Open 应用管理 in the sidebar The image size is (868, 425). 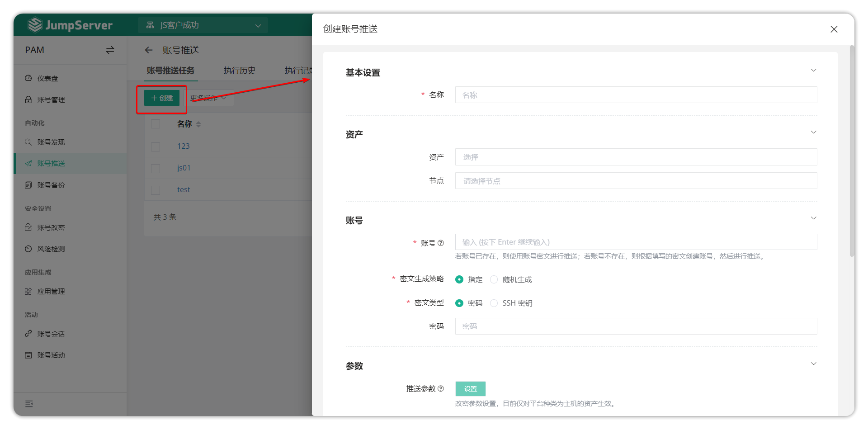pyautogui.click(x=70, y=292)
